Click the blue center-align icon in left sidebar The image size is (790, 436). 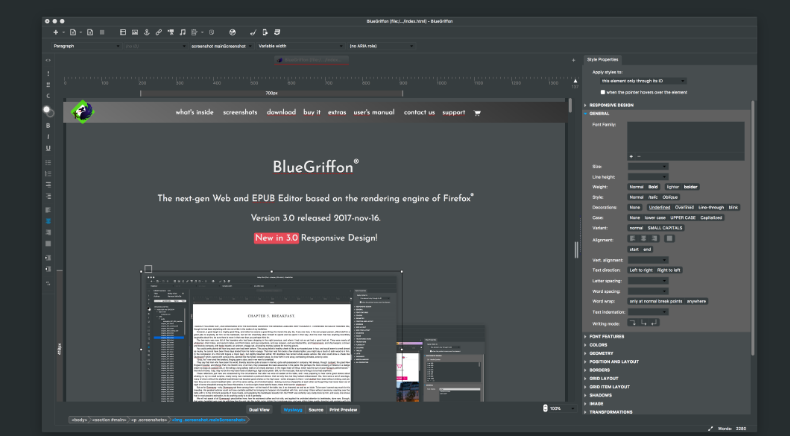point(48,221)
